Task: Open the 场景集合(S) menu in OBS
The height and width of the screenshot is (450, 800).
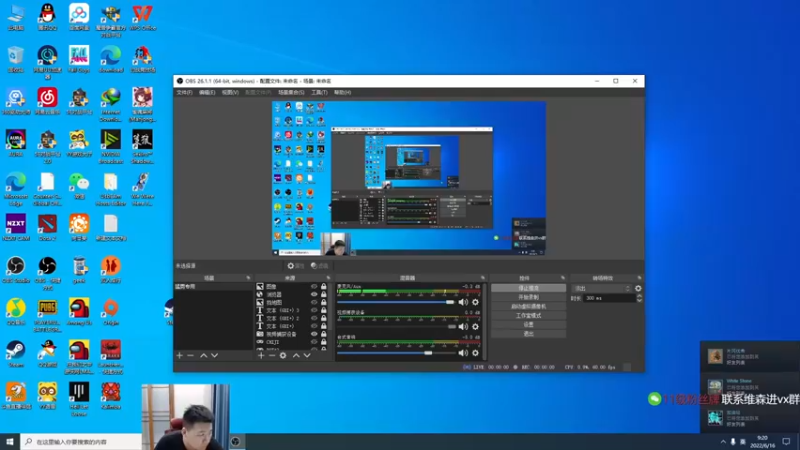Action: [x=291, y=92]
